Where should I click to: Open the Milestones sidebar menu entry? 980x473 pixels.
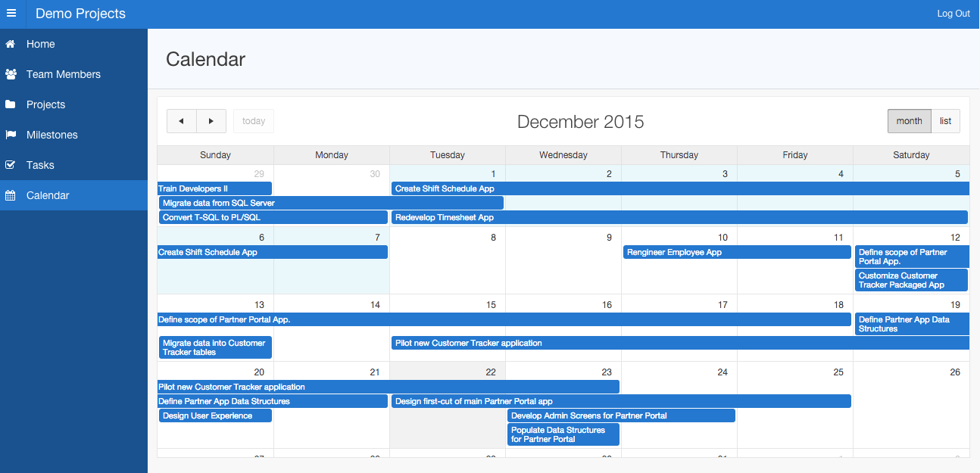(53, 135)
